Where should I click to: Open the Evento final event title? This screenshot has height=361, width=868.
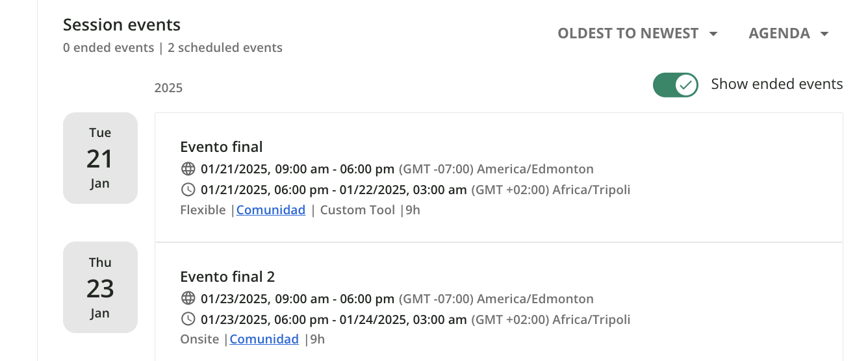[x=222, y=147]
